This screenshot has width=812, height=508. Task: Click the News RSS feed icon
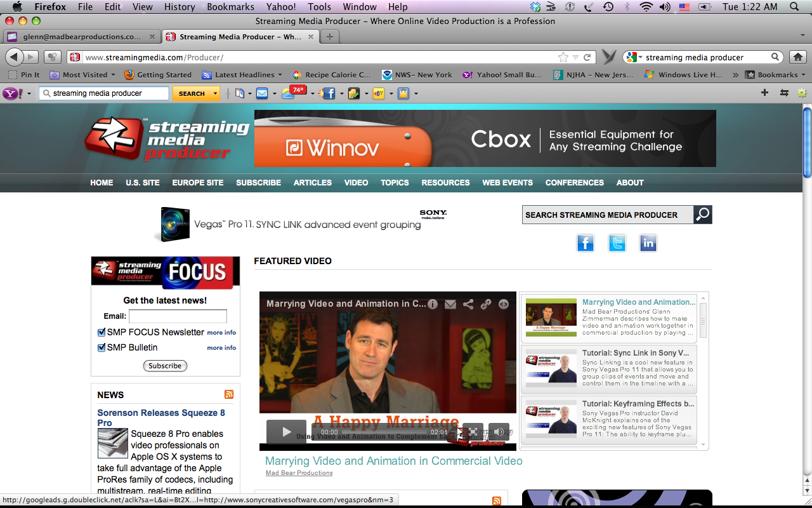(x=229, y=394)
